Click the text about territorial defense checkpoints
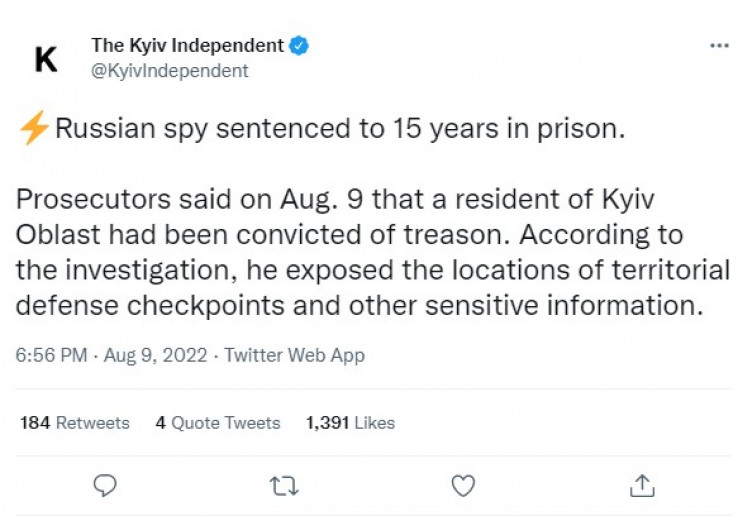Screen dimensions: 738x516 [373, 288]
